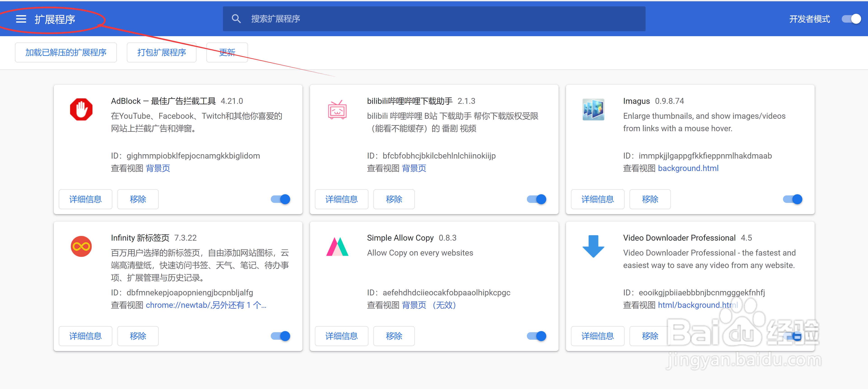
Task: Click the bilibili哔哩哔哩下载助手 2.1.3 title
Action: click(421, 101)
